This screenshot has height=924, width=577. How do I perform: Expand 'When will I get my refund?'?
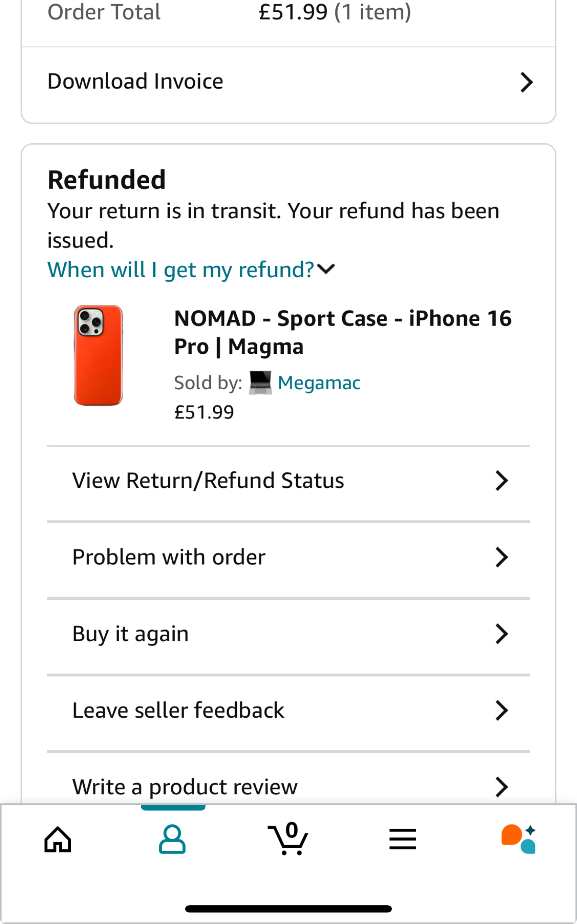coord(180,270)
